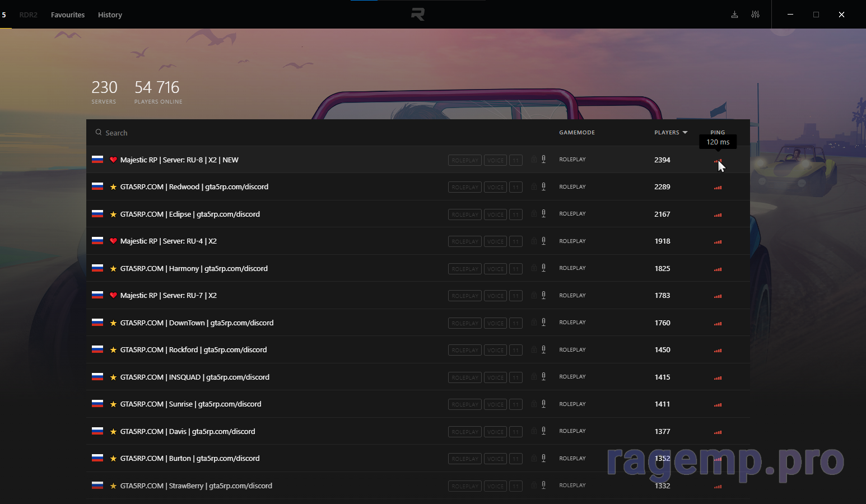Click VOICE tag on GTA5RP INSQUAD row
866x504 pixels.
(495, 377)
